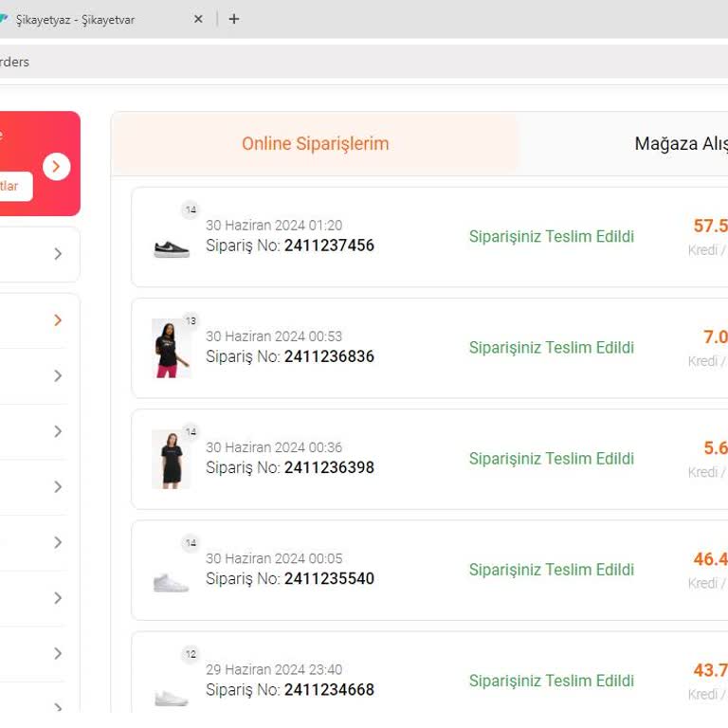
Task: Click the date 30 Haziran 2024 00:53
Action: (x=274, y=337)
